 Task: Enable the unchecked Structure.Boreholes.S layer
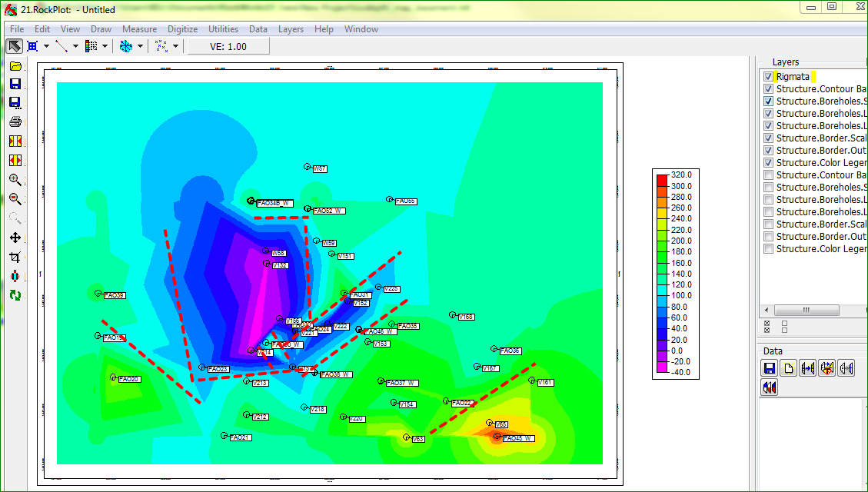(x=768, y=187)
